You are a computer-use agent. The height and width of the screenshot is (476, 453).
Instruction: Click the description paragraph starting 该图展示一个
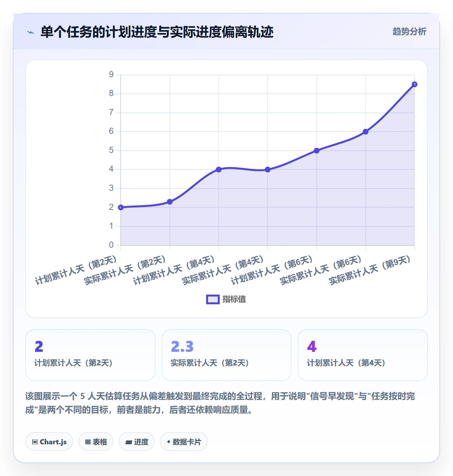pyautogui.click(x=220, y=403)
